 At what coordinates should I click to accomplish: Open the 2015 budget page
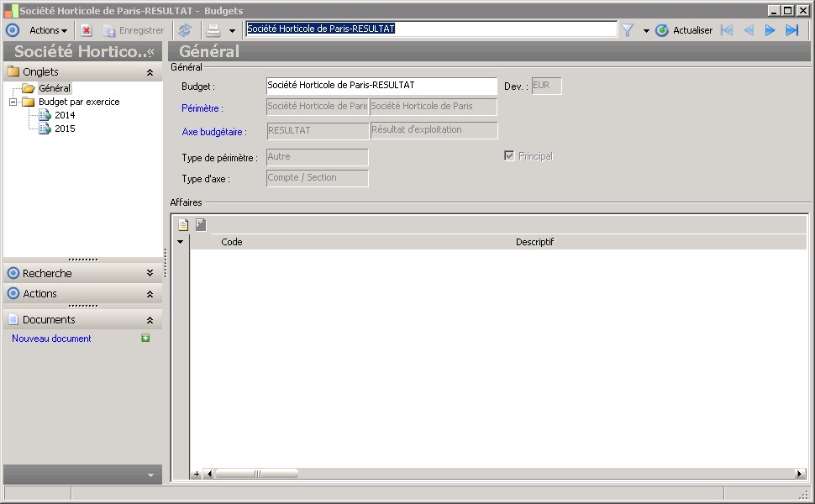tap(65, 129)
